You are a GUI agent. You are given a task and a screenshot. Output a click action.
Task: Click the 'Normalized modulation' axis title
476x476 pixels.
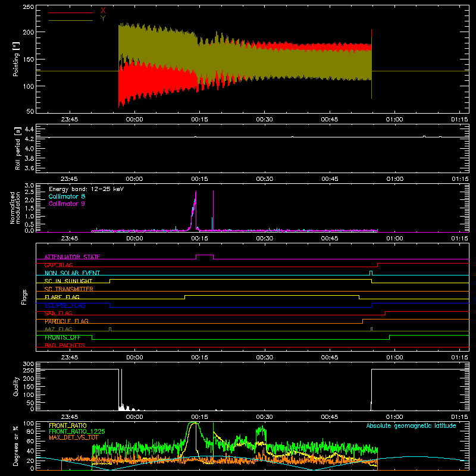point(15,208)
